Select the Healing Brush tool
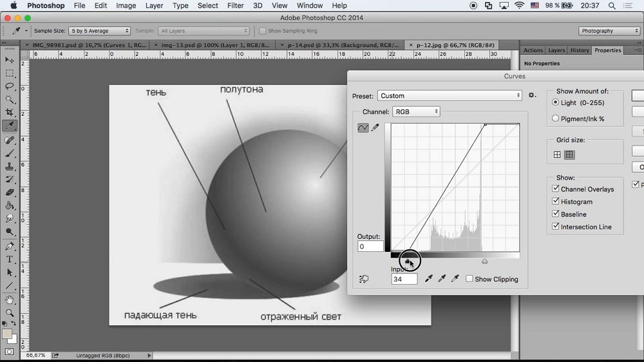The width and height of the screenshot is (644, 362). (x=10, y=140)
